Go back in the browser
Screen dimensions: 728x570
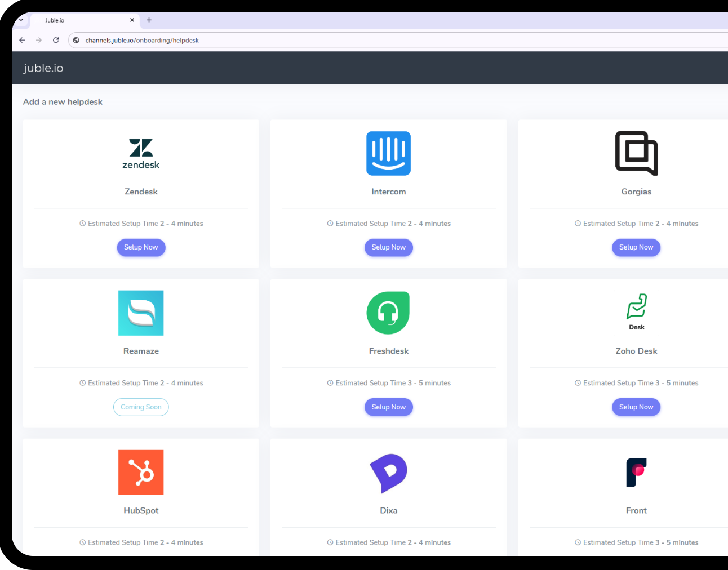coord(22,40)
